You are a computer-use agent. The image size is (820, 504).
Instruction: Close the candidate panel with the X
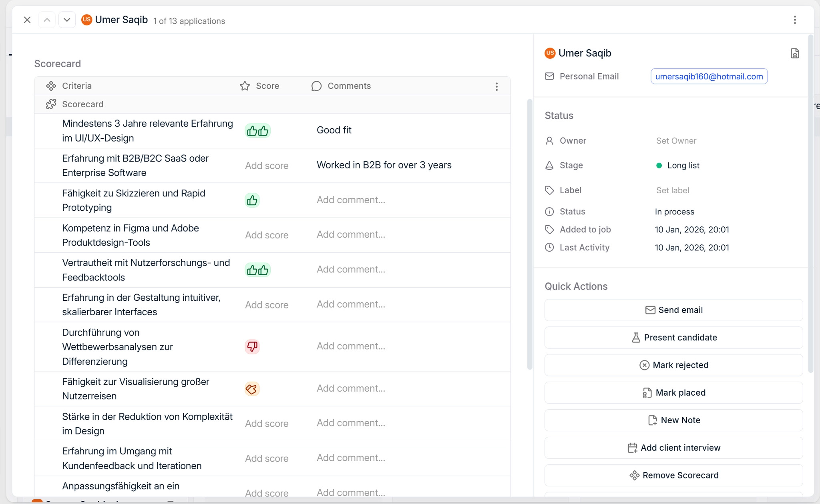27,20
